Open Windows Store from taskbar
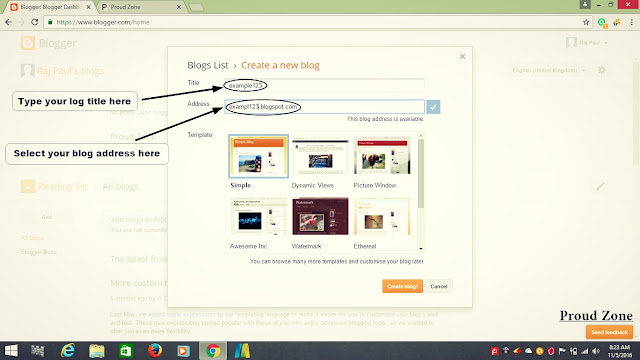The width and height of the screenshot is (640, 360). [126, 351]
